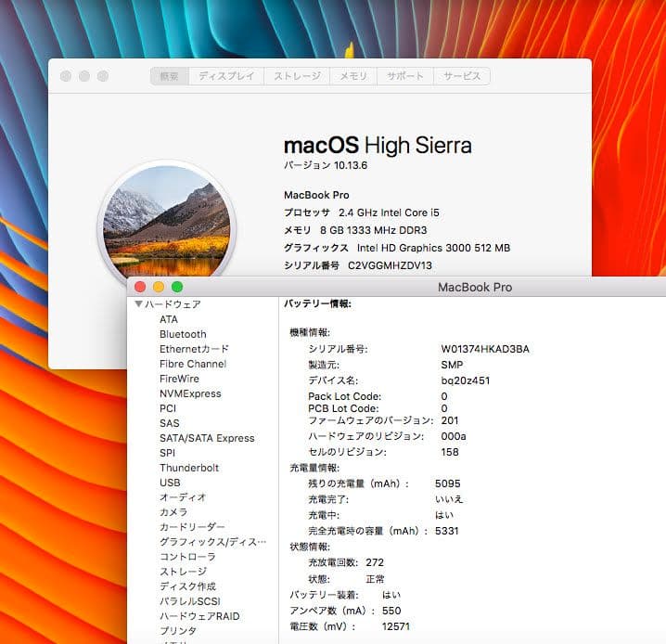Screen dimensions: 666x644
Task: Select Bluetooth in the hardware list
Action: 183,334
